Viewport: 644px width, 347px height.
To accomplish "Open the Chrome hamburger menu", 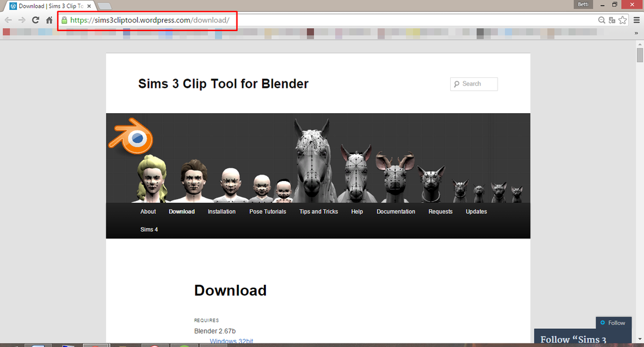I will pos(636,20).
